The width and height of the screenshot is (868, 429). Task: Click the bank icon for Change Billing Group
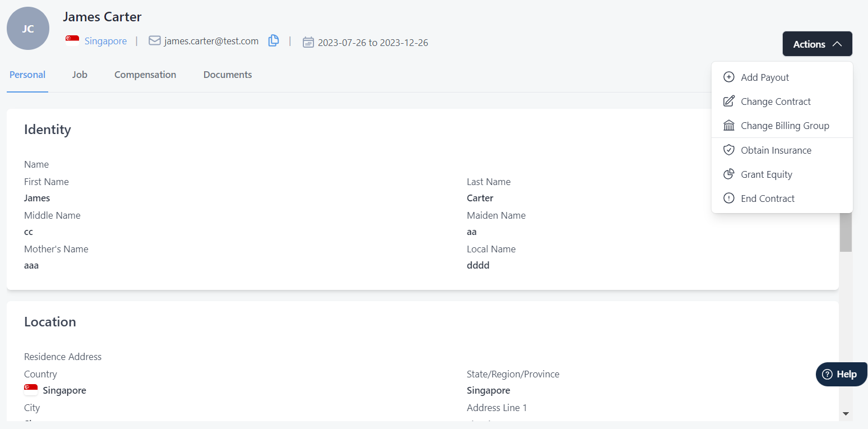(728, 126)
